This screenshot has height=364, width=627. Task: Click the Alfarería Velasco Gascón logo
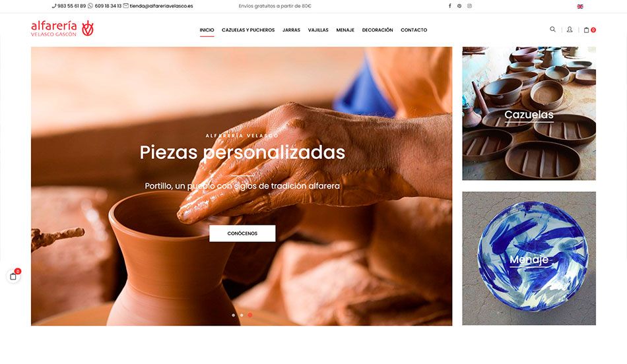pos(63,29)
